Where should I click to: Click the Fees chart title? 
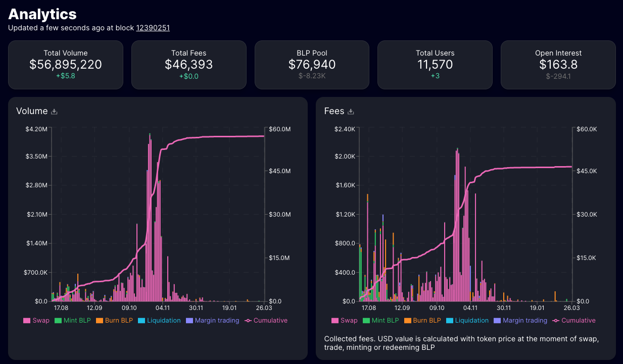334,111
